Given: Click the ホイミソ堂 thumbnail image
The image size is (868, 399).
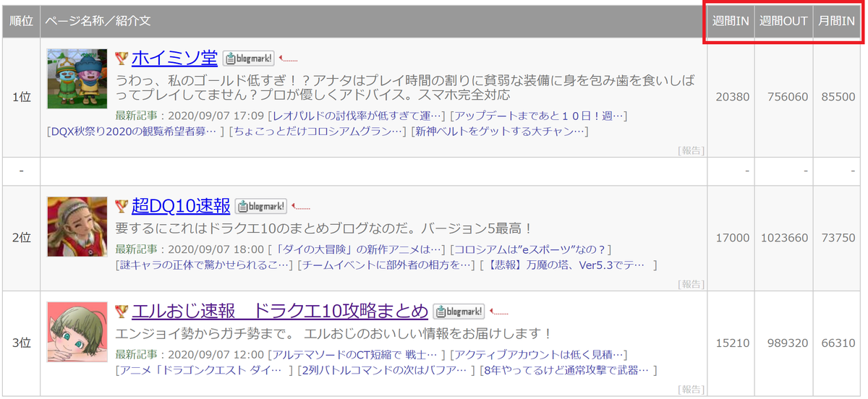Looking at the screenshot, I should pos(77,79).
